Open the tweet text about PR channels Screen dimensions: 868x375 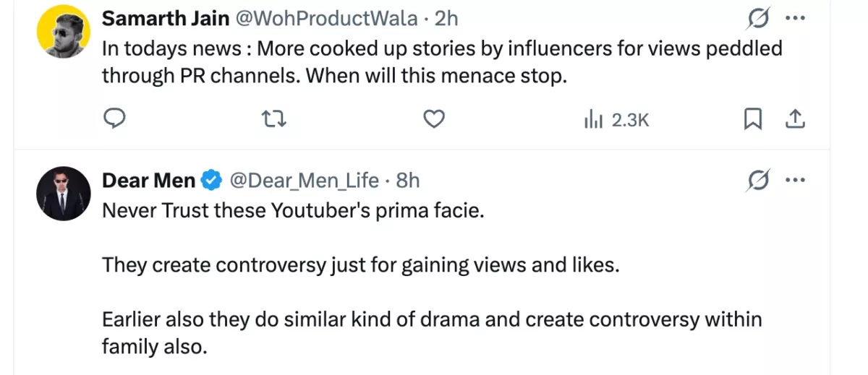click(x=441, y=61)
